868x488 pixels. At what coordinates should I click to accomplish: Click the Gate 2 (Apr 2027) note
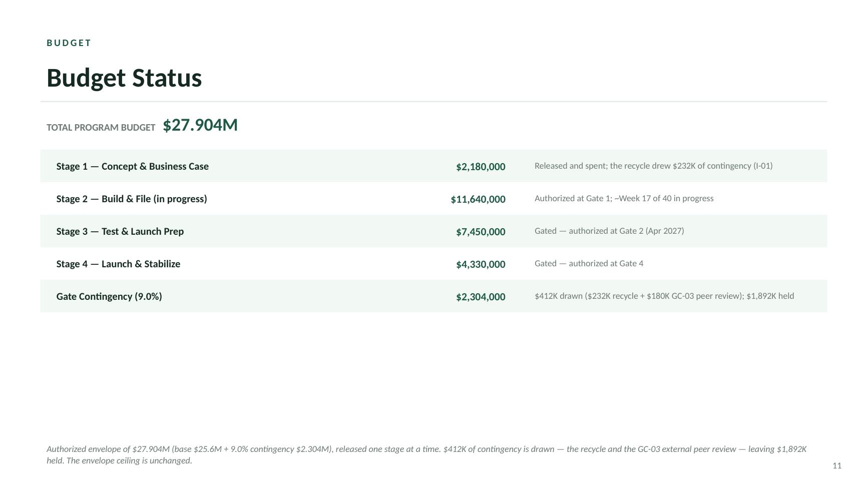(x=609, y=231)
